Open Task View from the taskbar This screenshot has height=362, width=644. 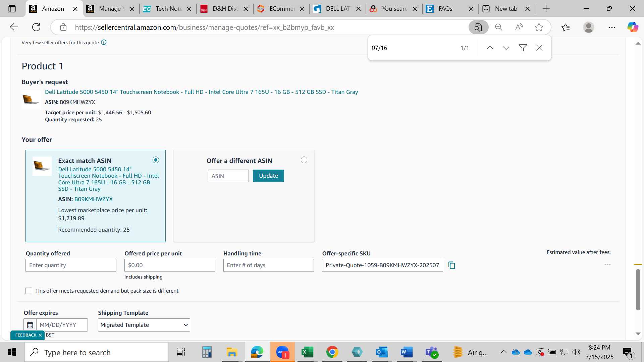click(181, 352)
